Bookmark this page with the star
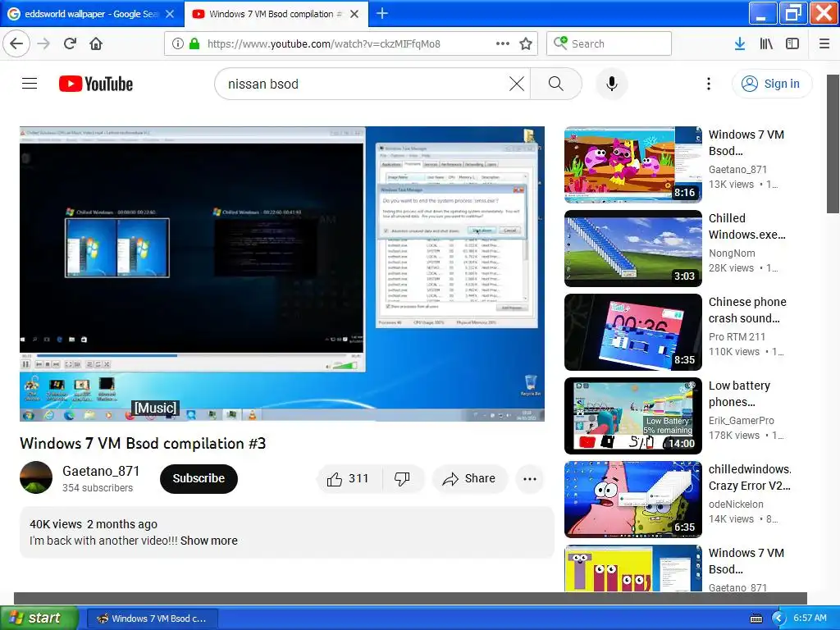The height and width of the screenshot is (630, 840). point(526,43)
